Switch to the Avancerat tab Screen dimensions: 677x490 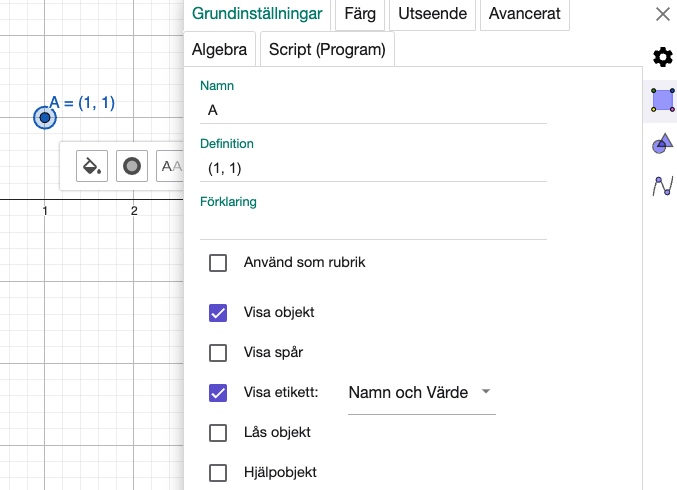[525, 14]
